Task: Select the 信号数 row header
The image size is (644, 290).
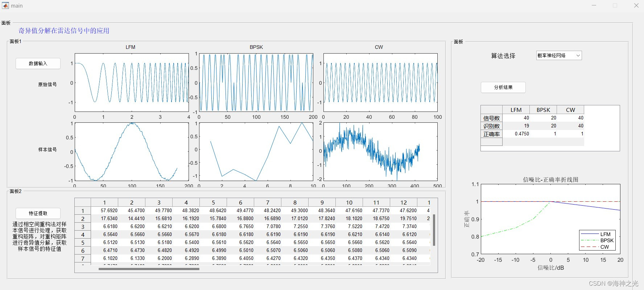Action: pyautogui.click(x=491, y=118)
